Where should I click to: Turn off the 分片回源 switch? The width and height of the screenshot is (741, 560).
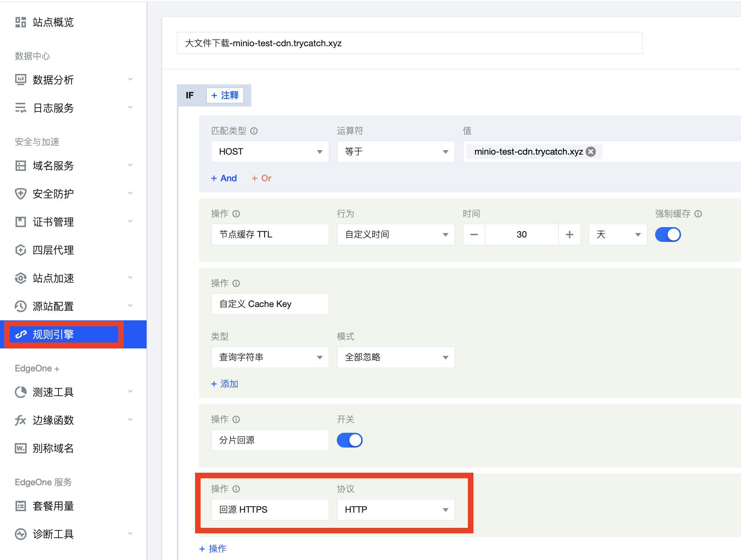pos(349,440)
